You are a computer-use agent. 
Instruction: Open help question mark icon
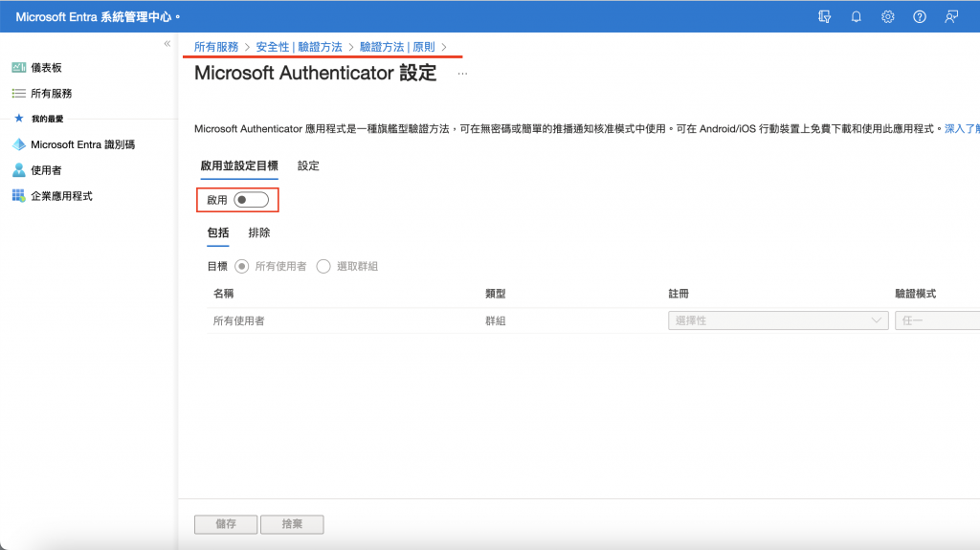coord(920,17)
